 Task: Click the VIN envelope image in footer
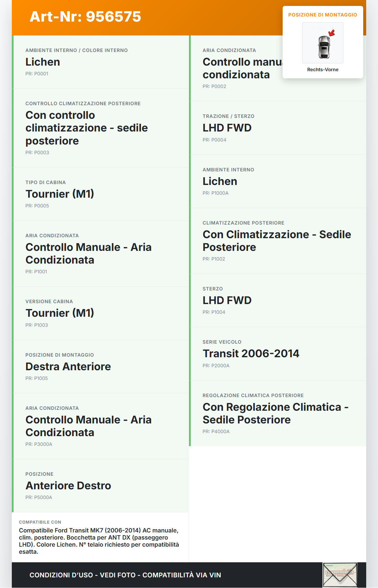340,575
